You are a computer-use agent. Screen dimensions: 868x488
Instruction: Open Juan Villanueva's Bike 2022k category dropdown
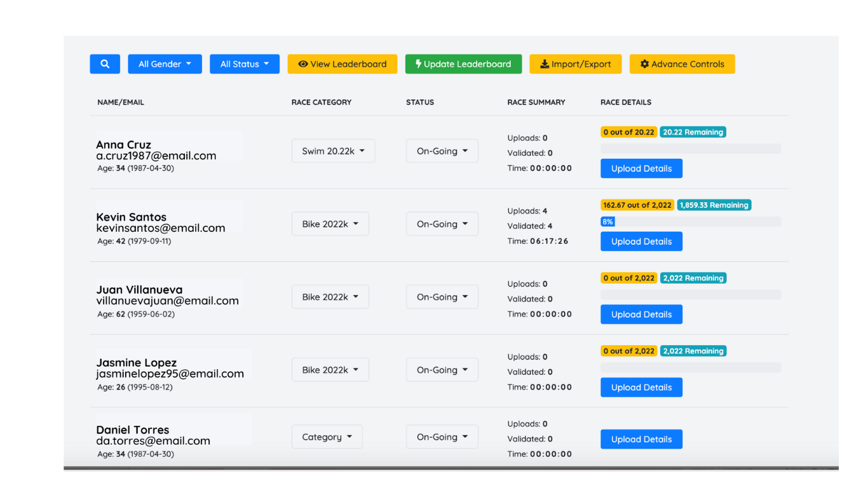[330, 297]
